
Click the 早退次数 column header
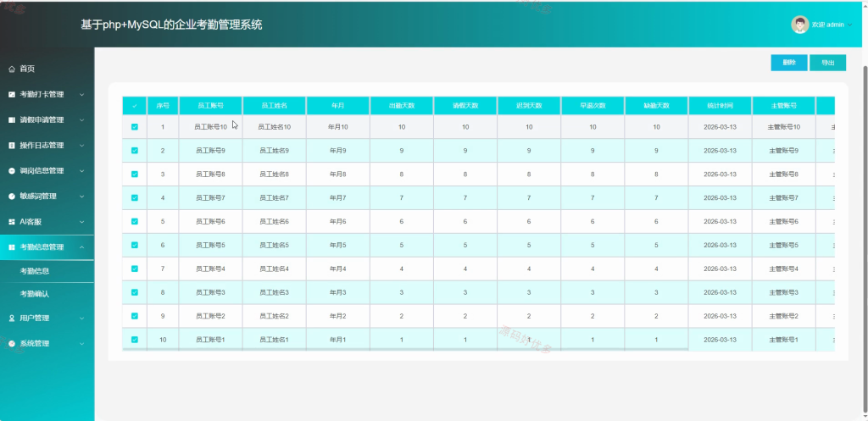coord(593,106)
